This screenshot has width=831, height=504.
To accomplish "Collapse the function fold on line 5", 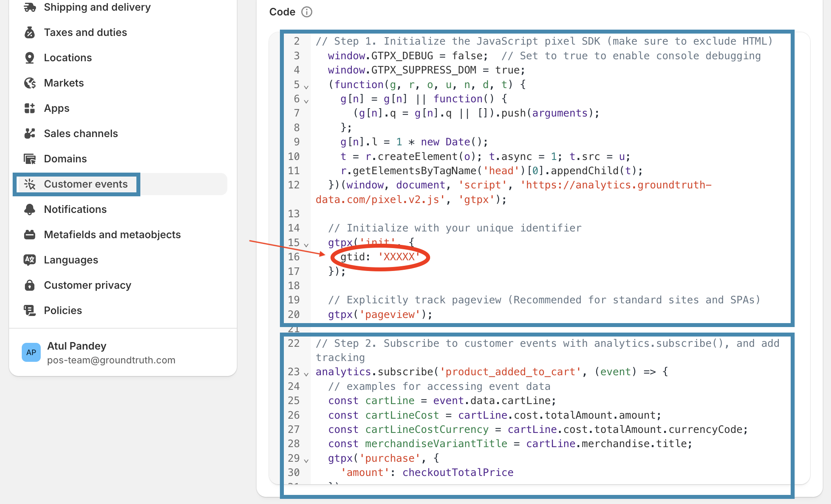I will (x=306, y=87).
